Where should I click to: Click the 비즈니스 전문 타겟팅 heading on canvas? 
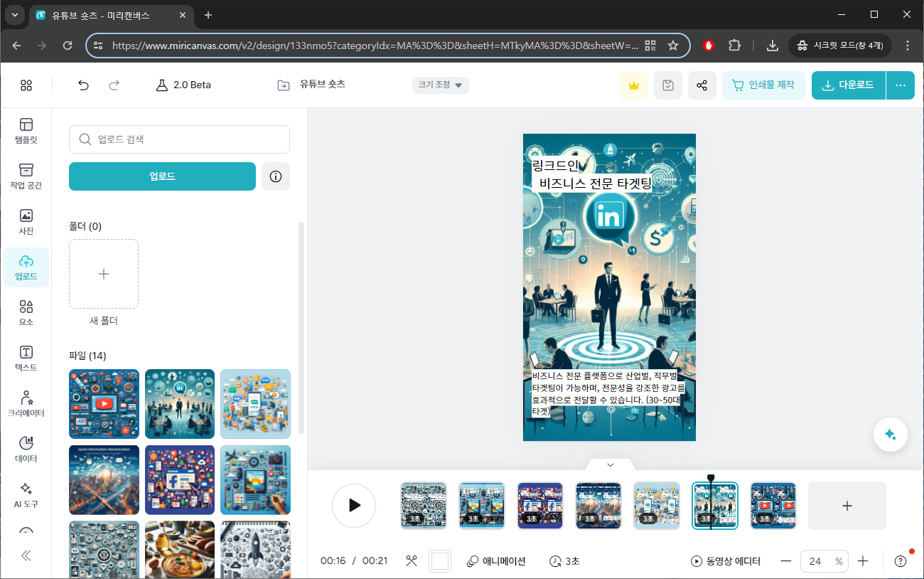click(596, 184)
